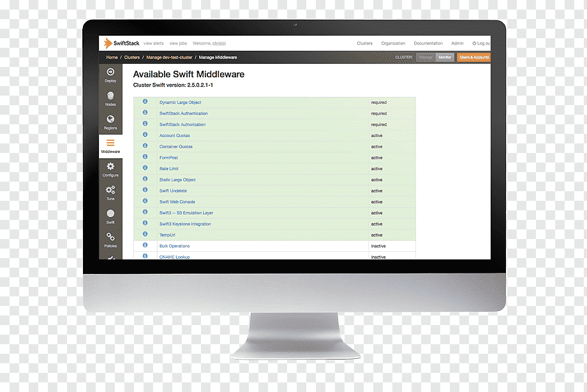The width and height of the screenshot is (587, 392).
Task: Click the Users & Accounts button
Action: point(474,57)
